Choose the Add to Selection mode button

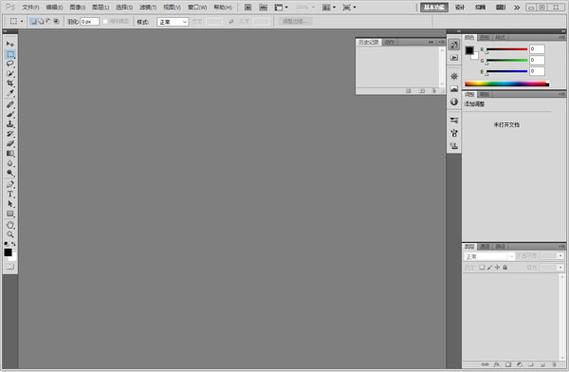tap(41, 21)
